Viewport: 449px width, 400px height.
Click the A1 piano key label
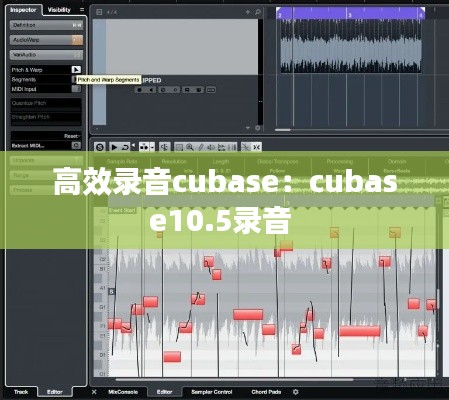click(103, 288)
